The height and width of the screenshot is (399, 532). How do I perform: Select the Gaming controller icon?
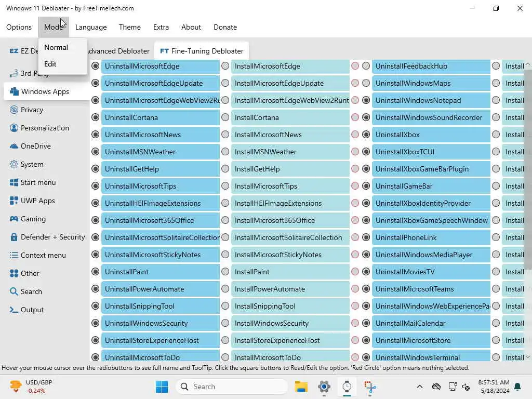pos(14,219)
